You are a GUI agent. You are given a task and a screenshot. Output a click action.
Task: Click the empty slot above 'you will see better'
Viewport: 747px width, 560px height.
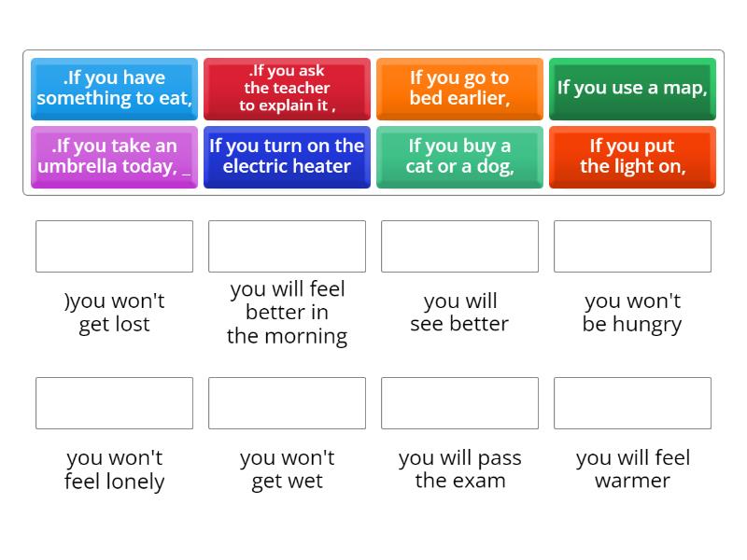459,245
